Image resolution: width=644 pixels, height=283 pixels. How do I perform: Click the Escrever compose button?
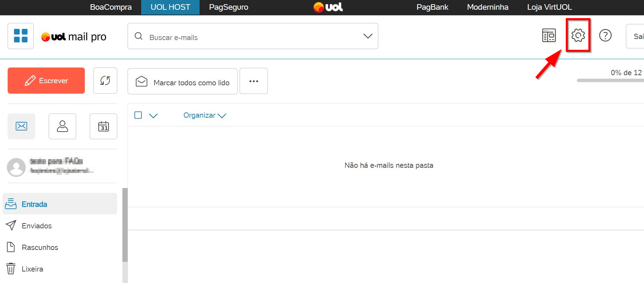click(46, 80)
